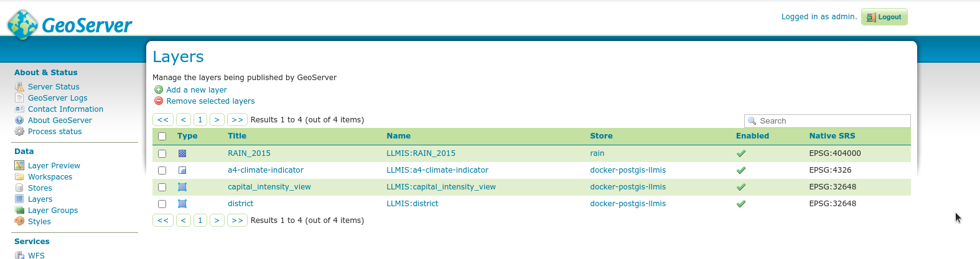Sort table by Title column header
Image resolution: width=980 pixels, height=259 pixels.
click(x=237, y=136)
